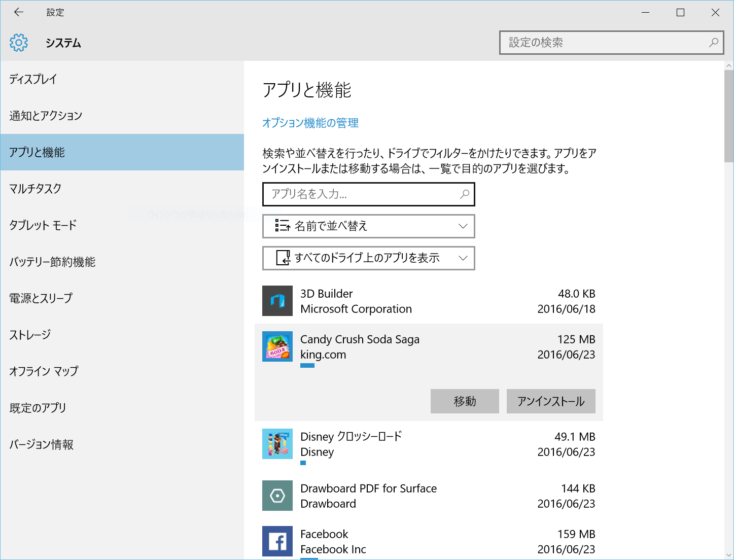This screenshot has height=560, width=734.
Task: Click the 移動 button
Action: [465, 401]
